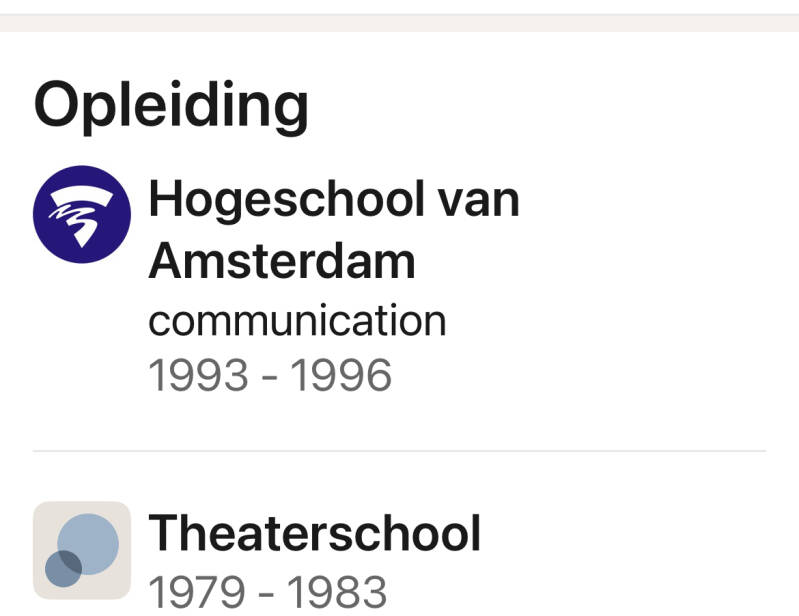Image resolution: width=799 pixels, height=616 pixels.
Task: Tap the large light-blue circle in Theaterschool icon
Action: point(90,543)
